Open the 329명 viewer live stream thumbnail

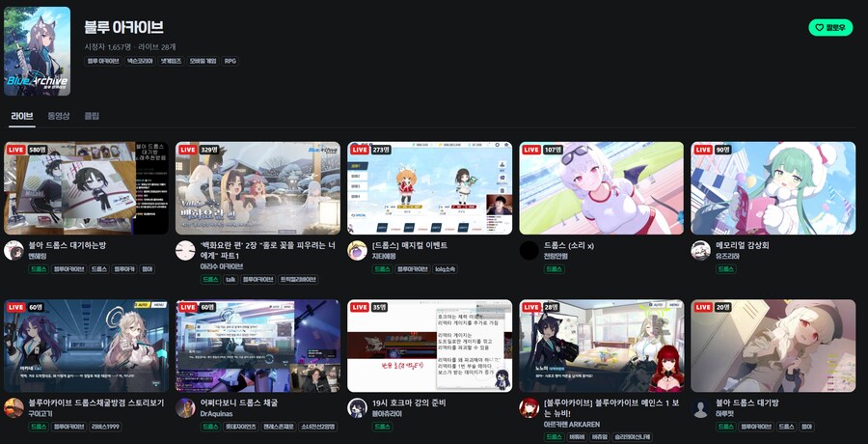(258, 188)
